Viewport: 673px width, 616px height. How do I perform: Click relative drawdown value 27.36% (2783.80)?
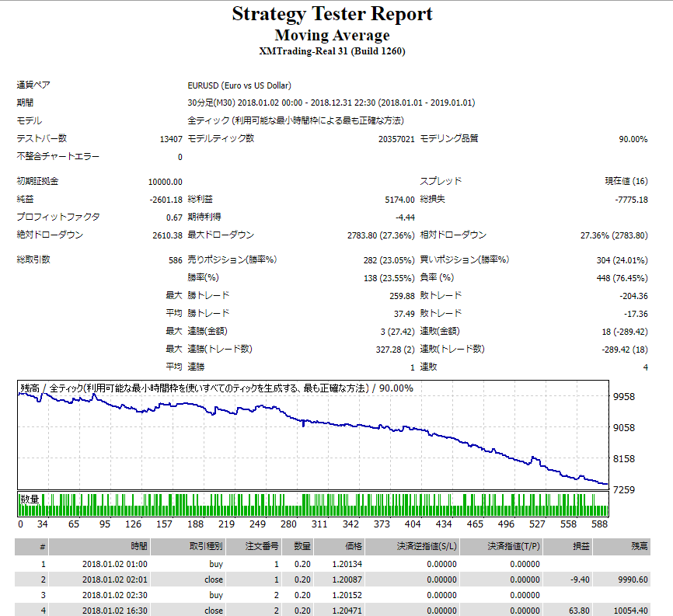pos(614,235)
